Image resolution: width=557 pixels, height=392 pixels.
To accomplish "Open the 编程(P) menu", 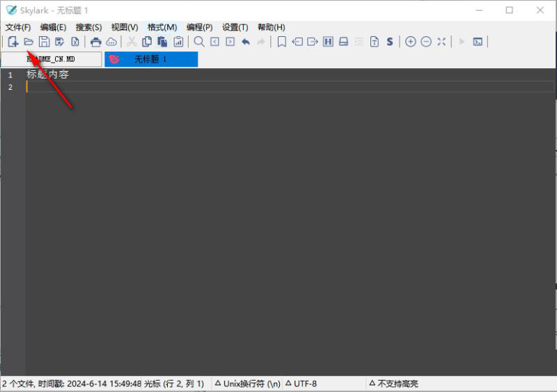I will [x=200, y=27].
